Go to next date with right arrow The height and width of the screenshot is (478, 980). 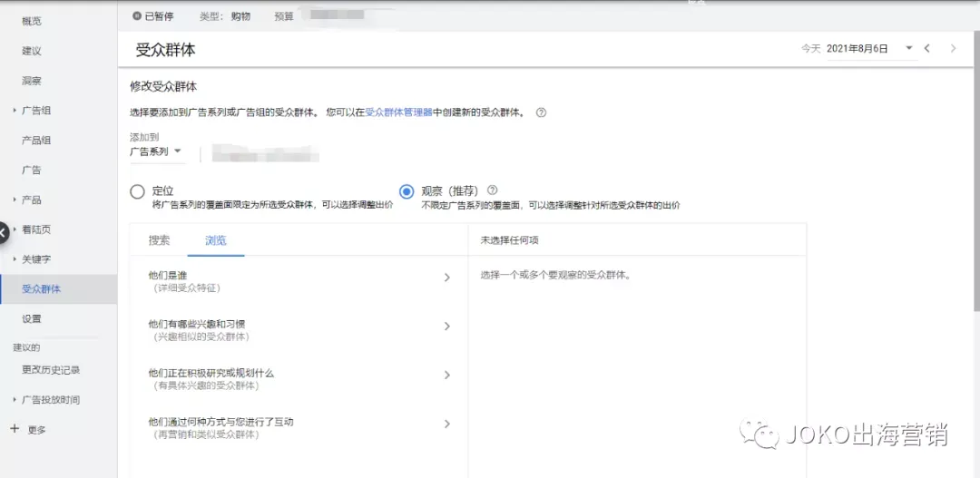(953, 48)
